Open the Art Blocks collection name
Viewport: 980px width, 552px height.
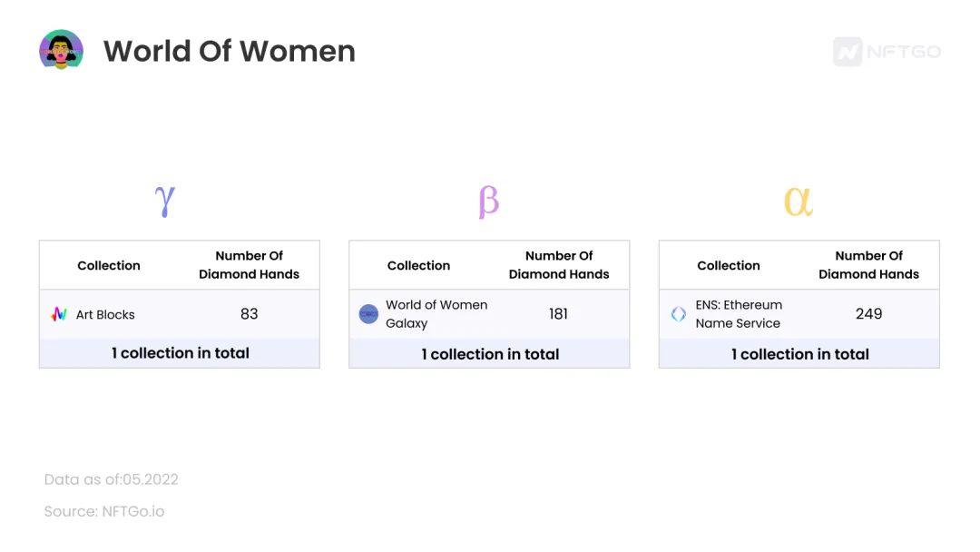pos(105,315)
